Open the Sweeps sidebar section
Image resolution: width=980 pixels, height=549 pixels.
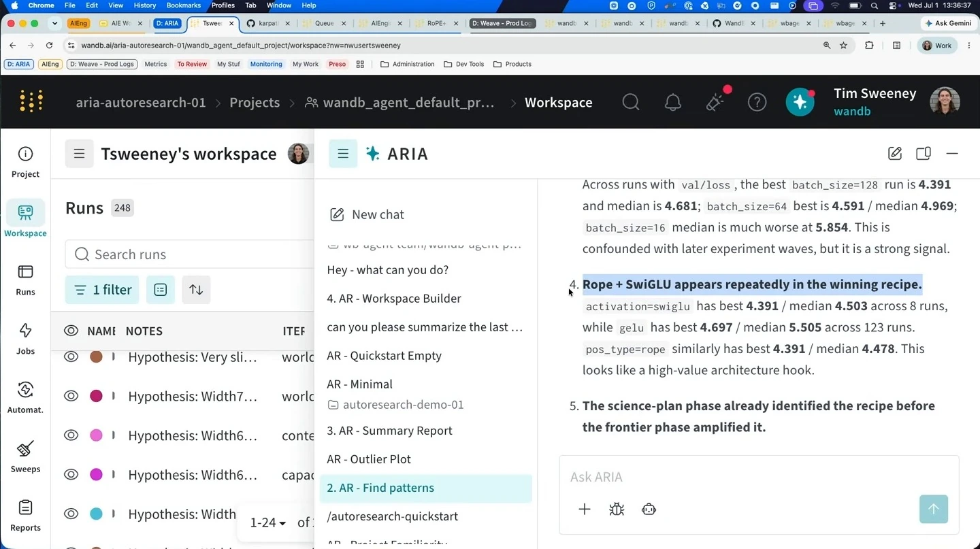tap(25, 456)
